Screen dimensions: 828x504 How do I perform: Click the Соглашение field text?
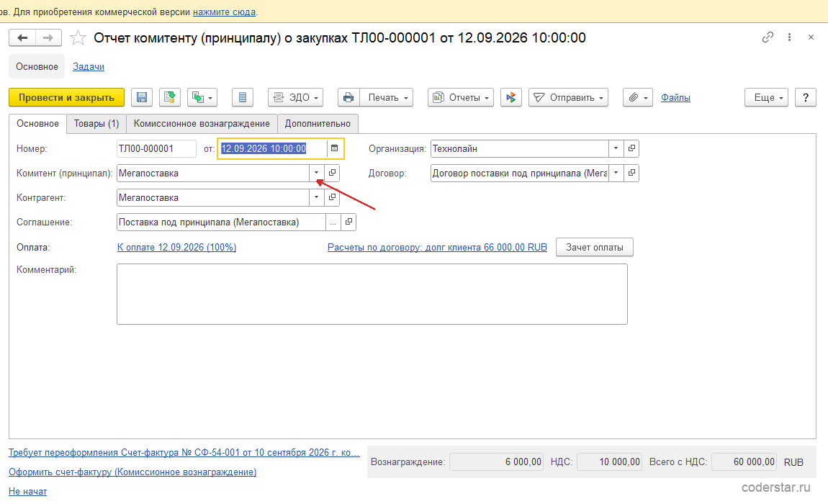221,222
